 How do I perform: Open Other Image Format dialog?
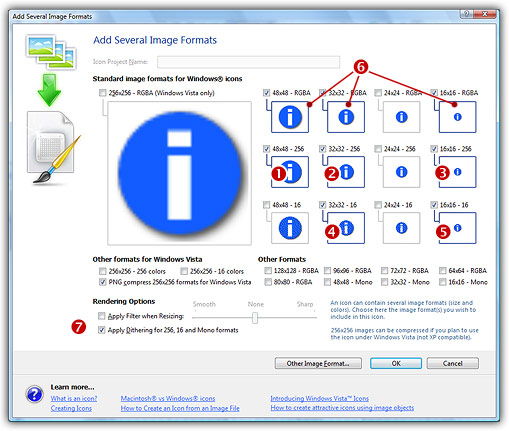click(318, 363)
